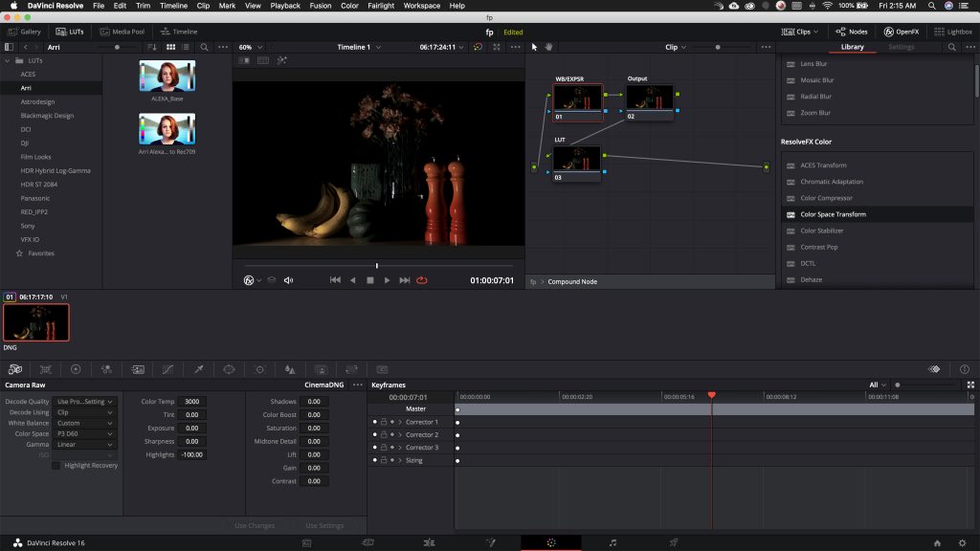980x551 pixels.
Task: Open the Curves palette
Action: tap(167, 369)
